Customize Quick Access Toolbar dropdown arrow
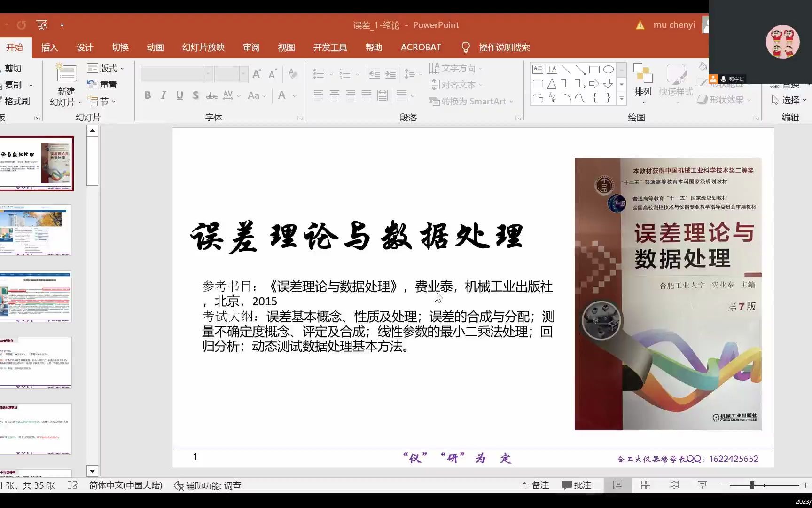 click(62, 25)
